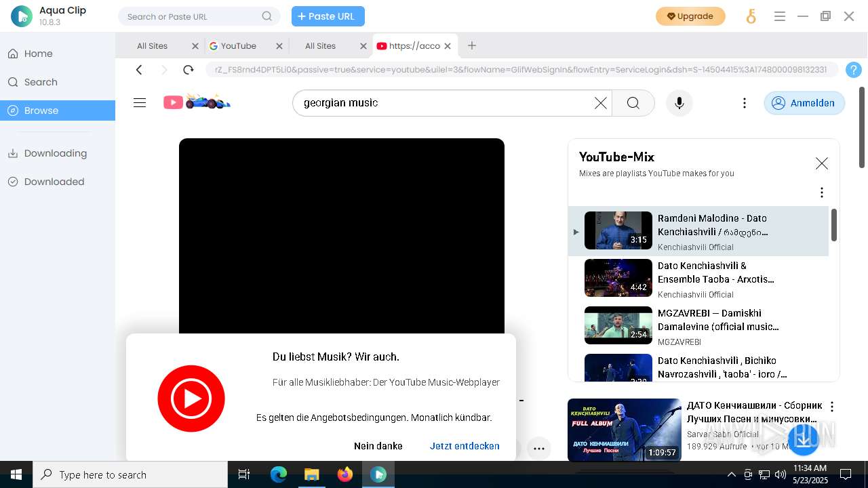Start voice search with the microphone
868x488 pixels.
679,103
